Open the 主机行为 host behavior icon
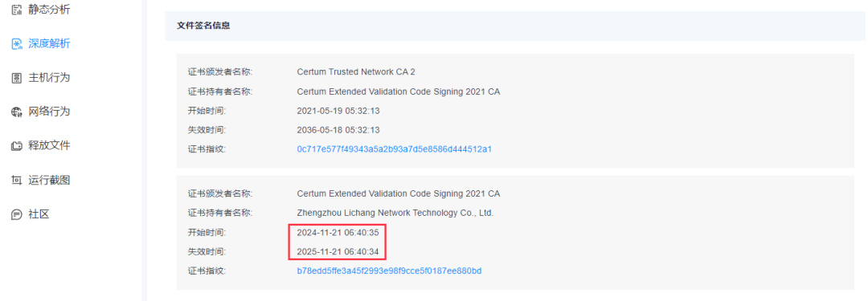This screenshot has width=868, height=301. pos(17,78)
